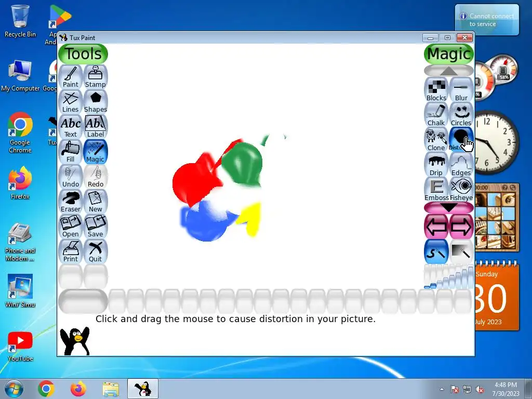This screenshot has height=399, width=532.
Task: Select the YouTube desktop shortcut
Action: [20, 347]
